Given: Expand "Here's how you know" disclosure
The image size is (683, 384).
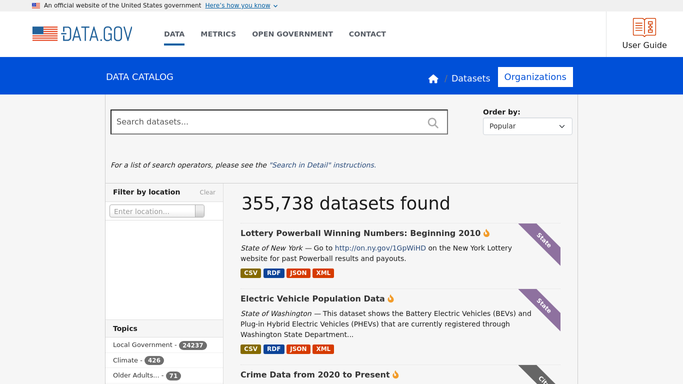Looking at the screenshot, I should pyautogui.click(x=241, y=6).
